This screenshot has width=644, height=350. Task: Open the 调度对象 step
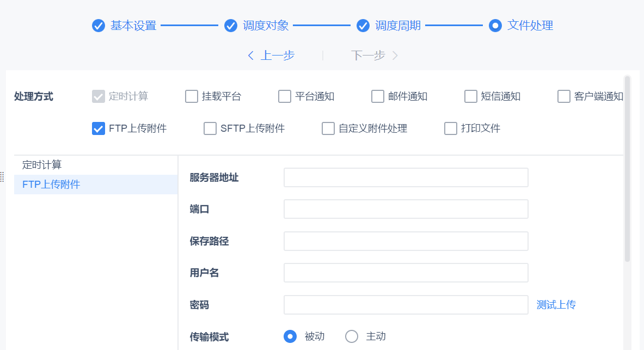tap(266, 26)
